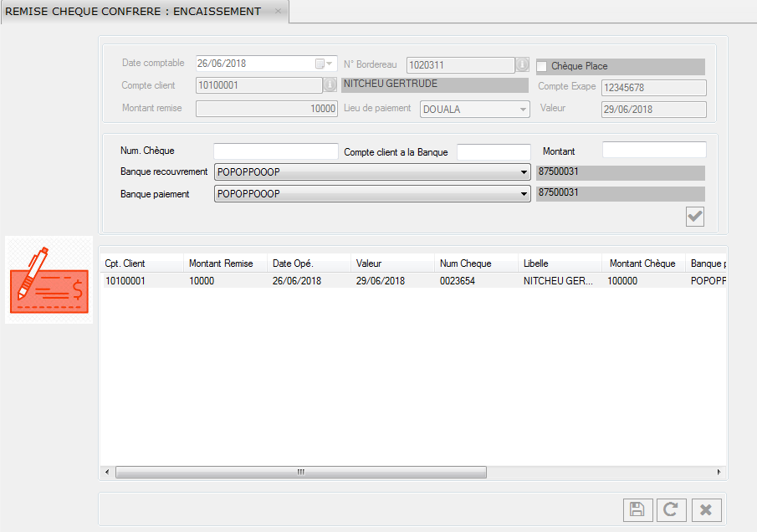Click info icon next to Compte client

click(x=330, y=84)
